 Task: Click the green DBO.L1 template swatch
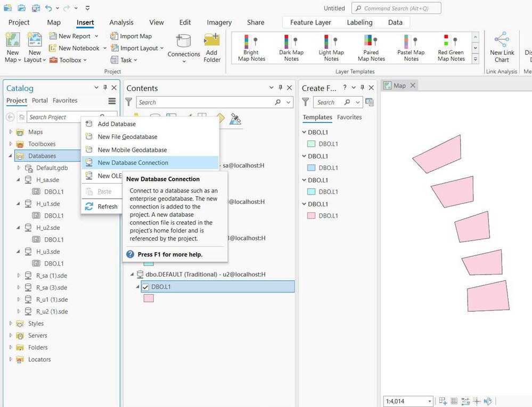pos(311,144)
